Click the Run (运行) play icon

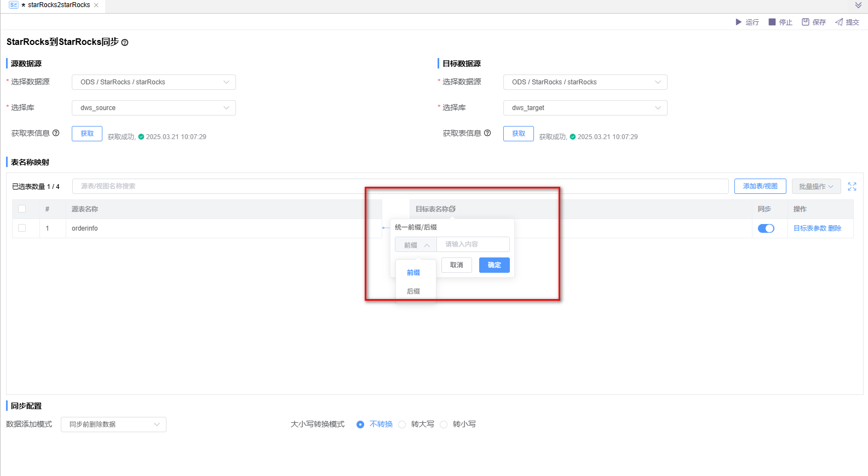738,22
